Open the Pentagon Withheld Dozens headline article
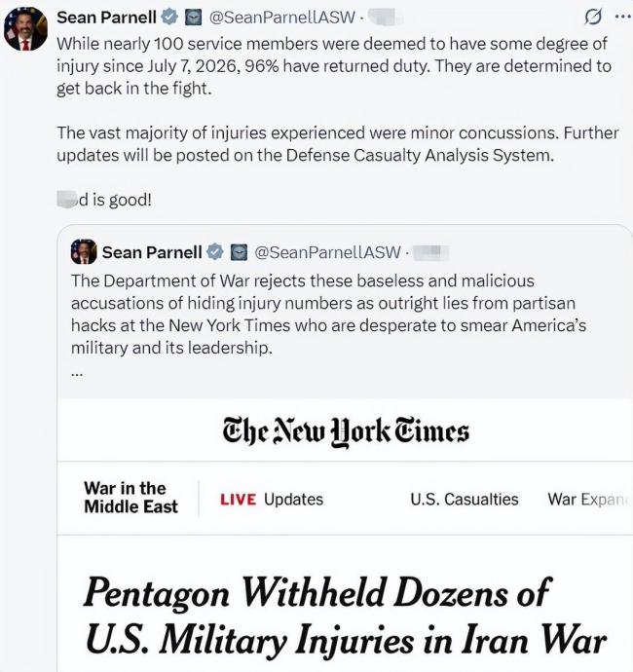633x672 pixels. point(346,616)
